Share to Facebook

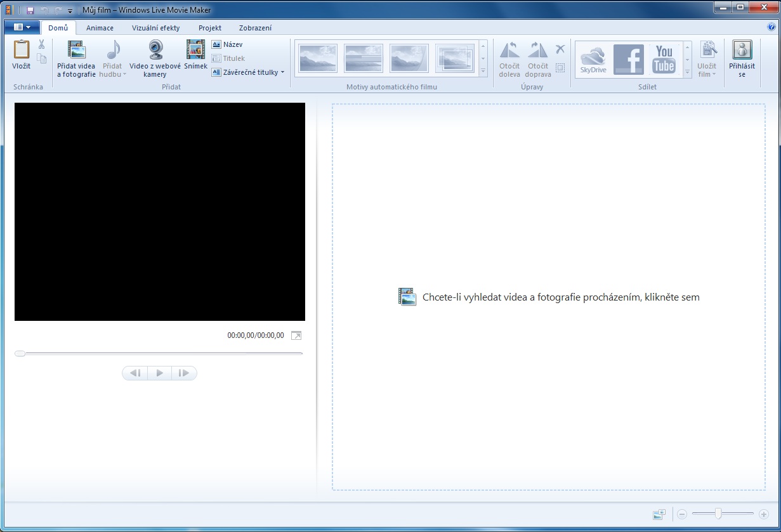(x=629, y=60)
